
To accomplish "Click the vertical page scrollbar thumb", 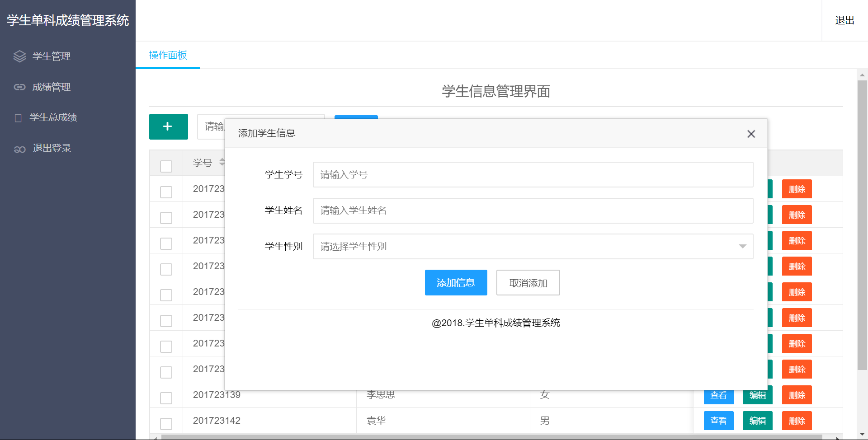I will (862, 226).
